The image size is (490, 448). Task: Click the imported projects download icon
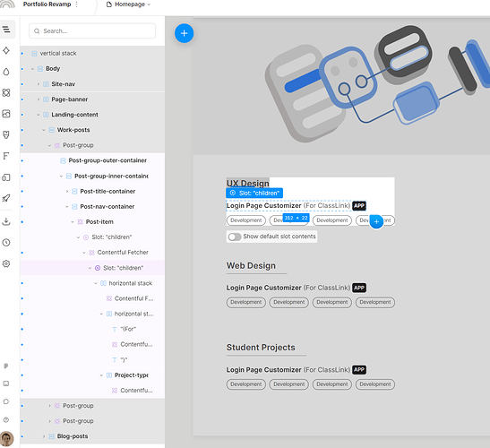[6, 221]
